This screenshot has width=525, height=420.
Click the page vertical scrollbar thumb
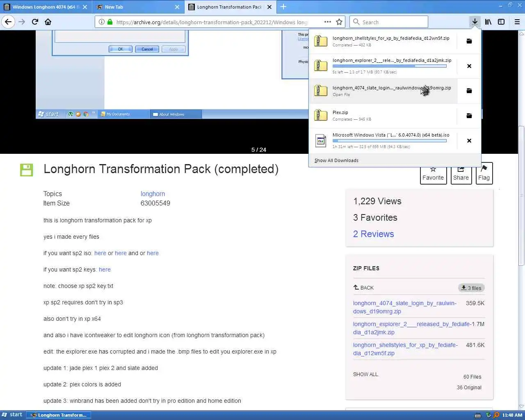[521, 196]
